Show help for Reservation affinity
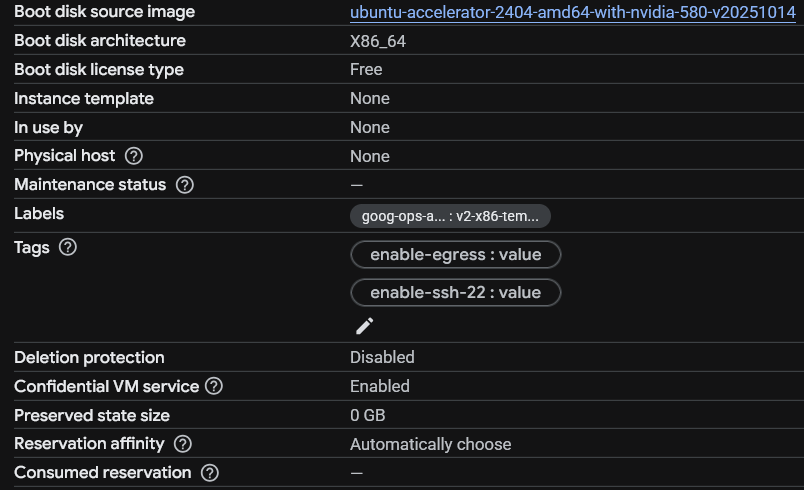Viewport: 804px width, 490px height. 183,444
